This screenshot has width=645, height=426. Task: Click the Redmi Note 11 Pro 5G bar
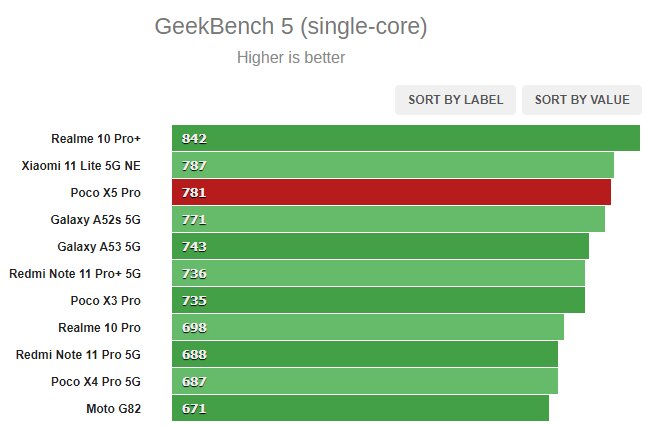tap(365, 354)
